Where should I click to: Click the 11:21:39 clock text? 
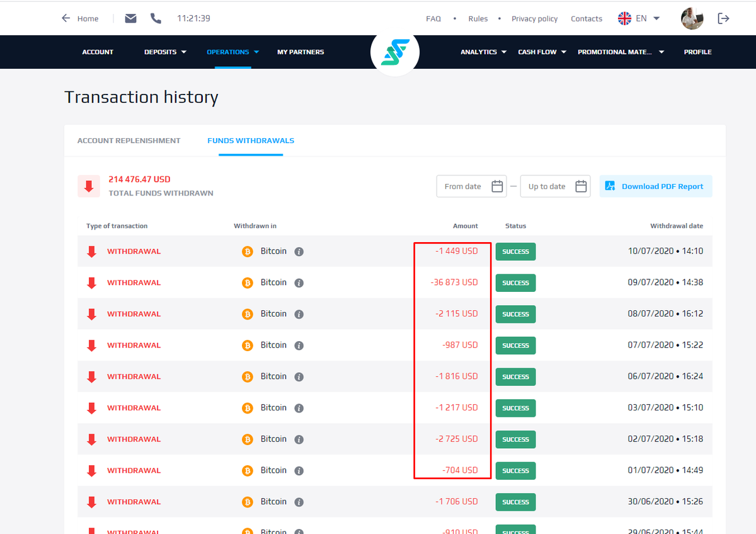(193, 18)
